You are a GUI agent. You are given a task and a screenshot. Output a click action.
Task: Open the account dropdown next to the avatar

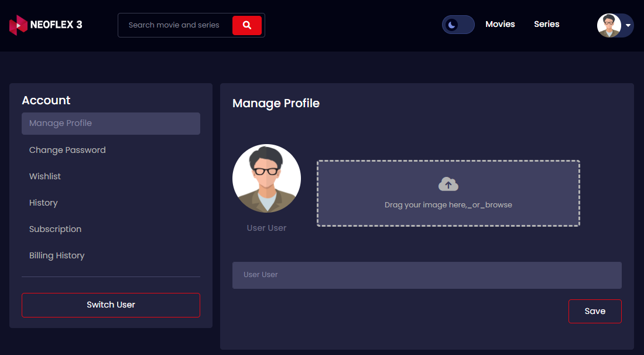point(629,25)
